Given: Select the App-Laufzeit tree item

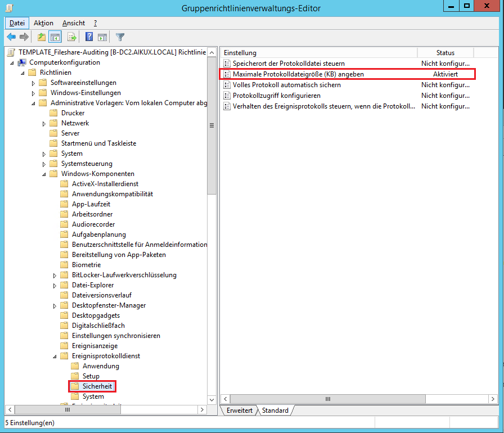Looking at the screenshot, I should coord(91,204).
